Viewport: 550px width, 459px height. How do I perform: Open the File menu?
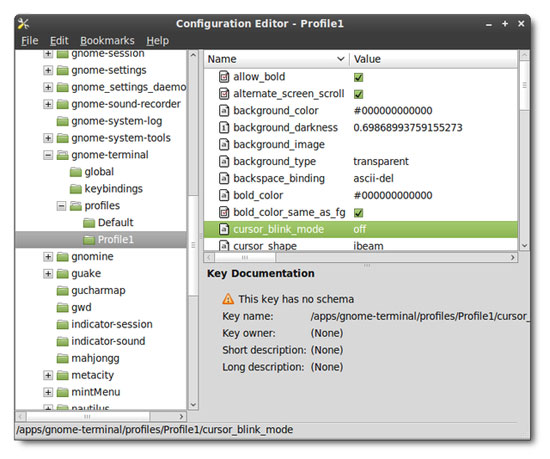click(x=29, y=41)
